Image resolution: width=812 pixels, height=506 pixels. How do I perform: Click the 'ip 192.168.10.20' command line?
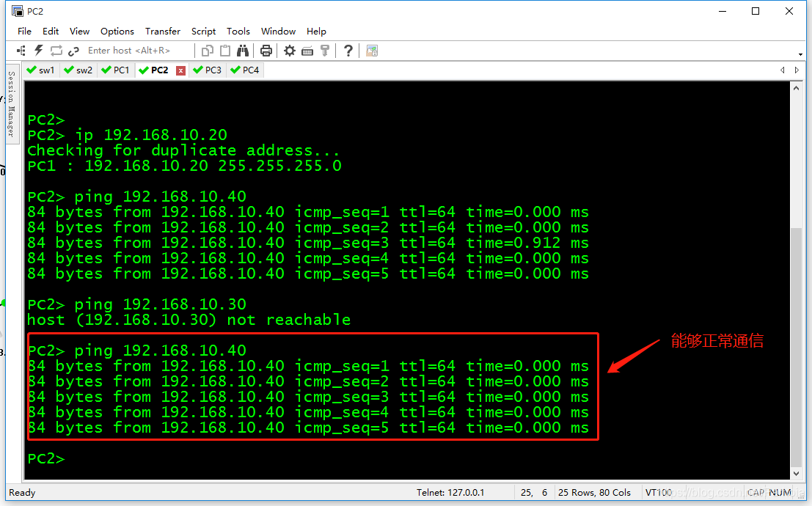pyautogui.click(x=128, y=135)
